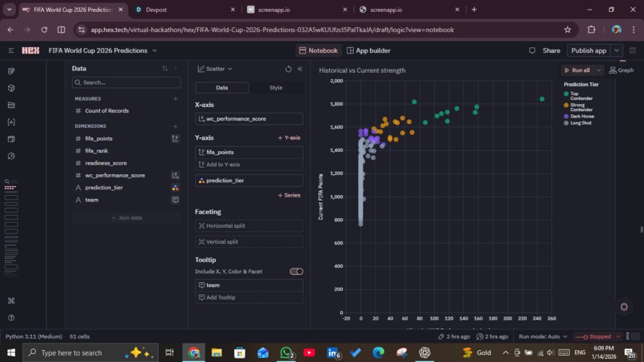
Task: Open the cube-shaped data sources sidebar icon
Action: point(11,88)
